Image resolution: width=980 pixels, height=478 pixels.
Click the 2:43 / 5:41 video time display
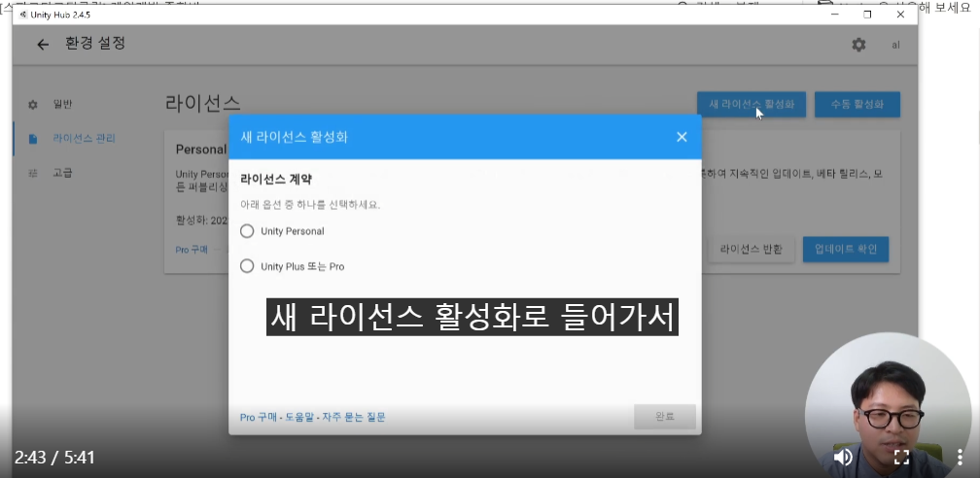tap(54, 458)
